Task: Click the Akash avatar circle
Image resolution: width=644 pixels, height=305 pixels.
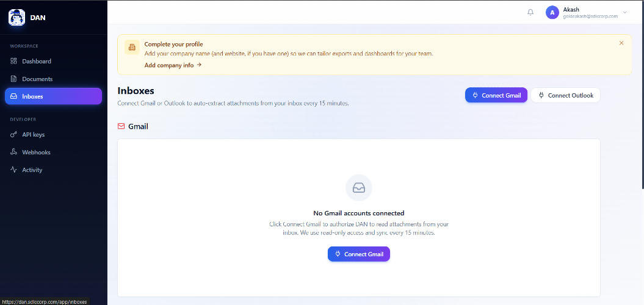Action: click(552, 12)
